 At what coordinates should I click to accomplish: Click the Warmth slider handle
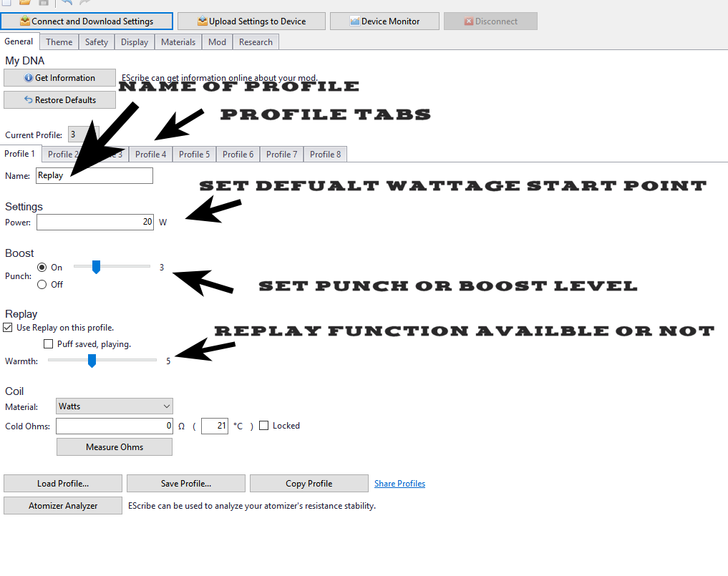[x=92, y=361]
